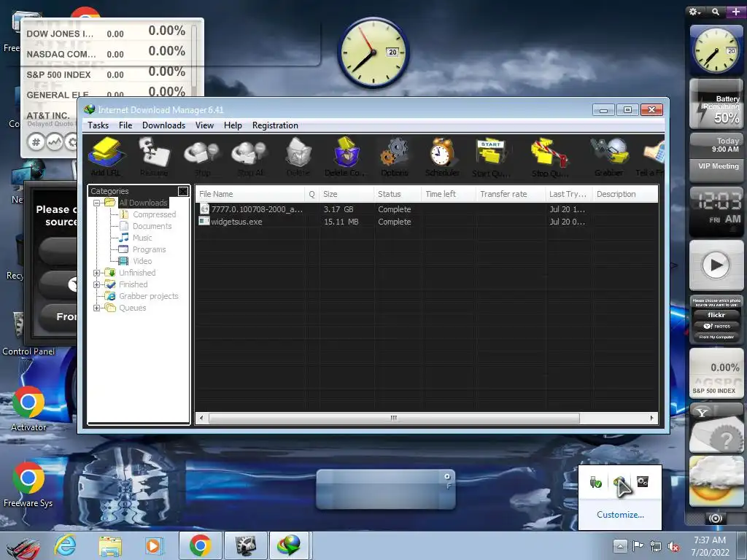The width and height of the screenshot is (747, 560).
Task: Open Windows Explorer folder taskbar icon
Action: 110,545
